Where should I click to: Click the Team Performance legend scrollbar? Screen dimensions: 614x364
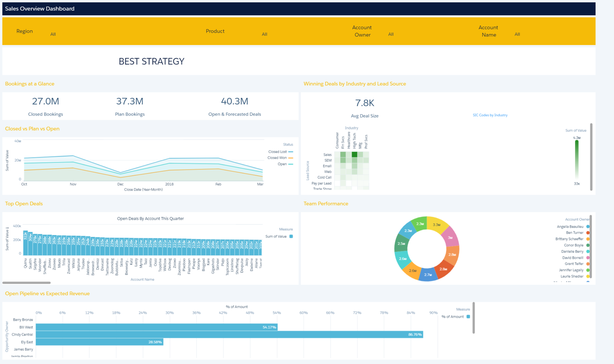(591, 247)
